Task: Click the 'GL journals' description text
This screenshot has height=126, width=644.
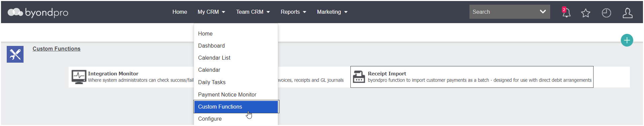Action: [332, 80]
